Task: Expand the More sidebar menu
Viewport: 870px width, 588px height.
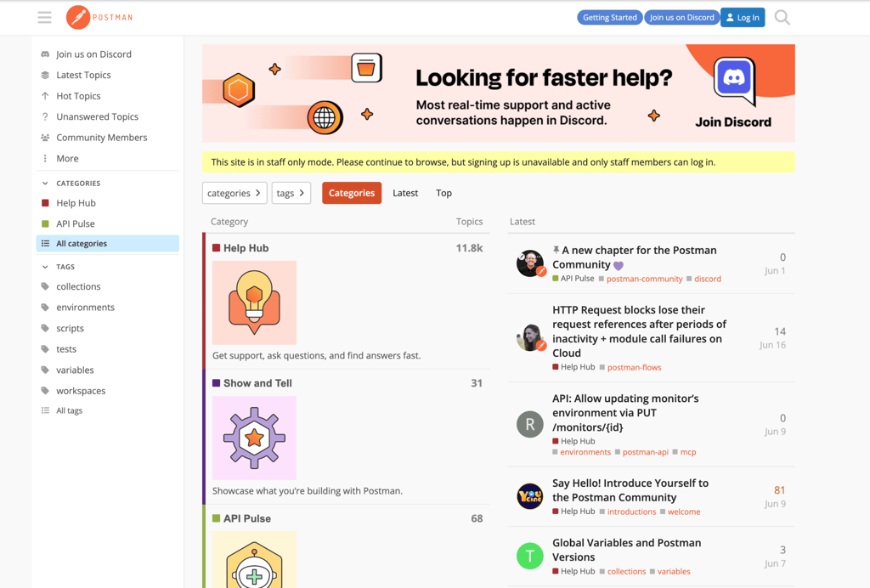Action: click(67, 159)
